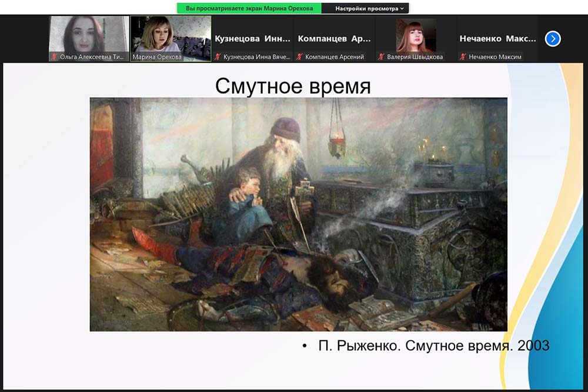Show next participants with the blue arrow
Viewport: 588px width, 392px height.
tap(553, 39)
